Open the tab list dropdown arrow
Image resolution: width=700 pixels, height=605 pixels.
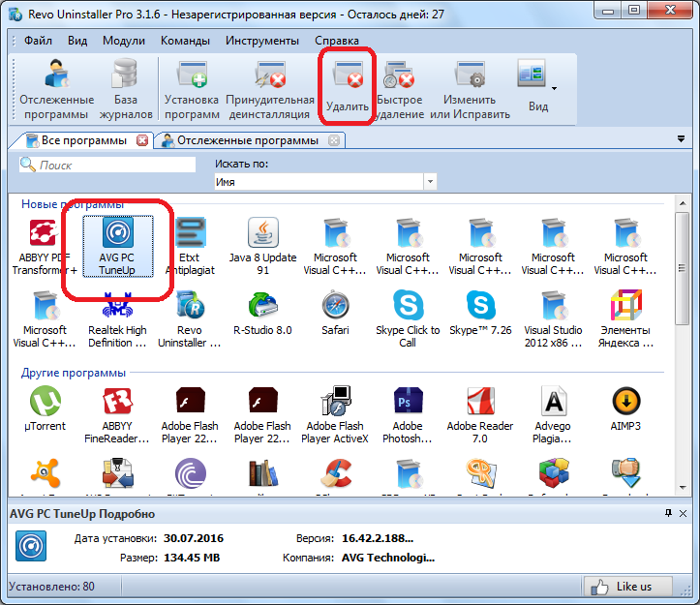(x=681, y=138)
